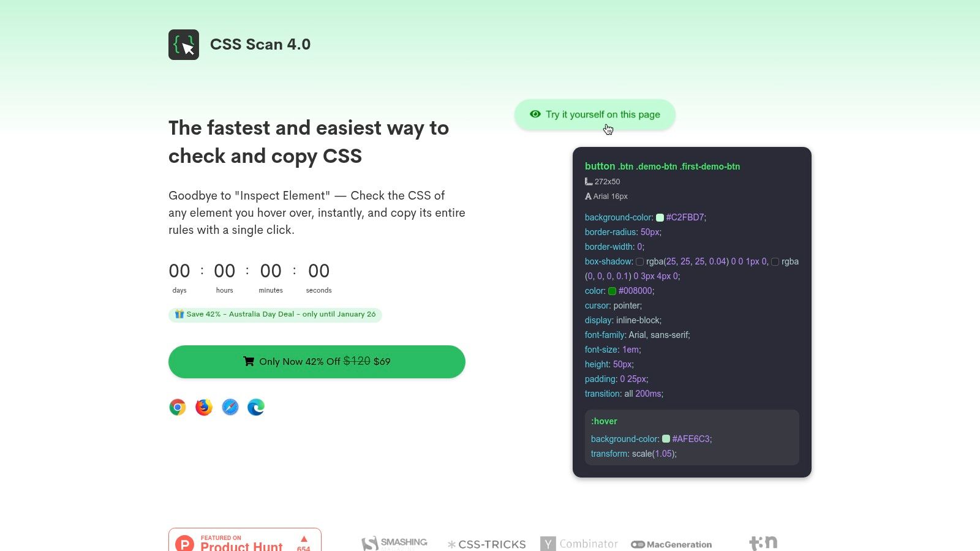Screen dimensions: 980x551
Task: Click the Try it yourself on this page button
Action: 595,114
